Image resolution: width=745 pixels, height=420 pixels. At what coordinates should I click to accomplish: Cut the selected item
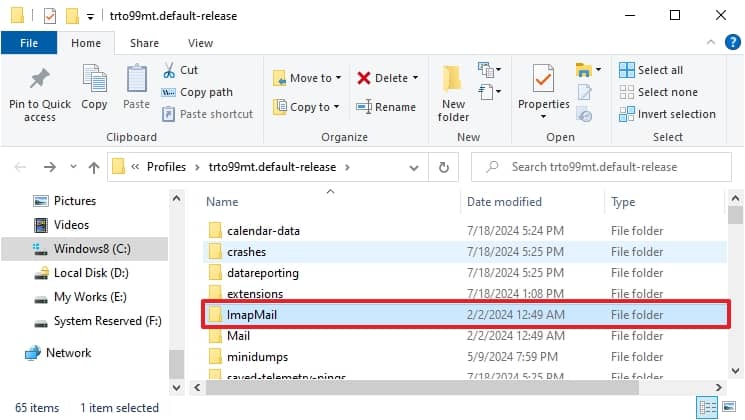click(181, 70)
